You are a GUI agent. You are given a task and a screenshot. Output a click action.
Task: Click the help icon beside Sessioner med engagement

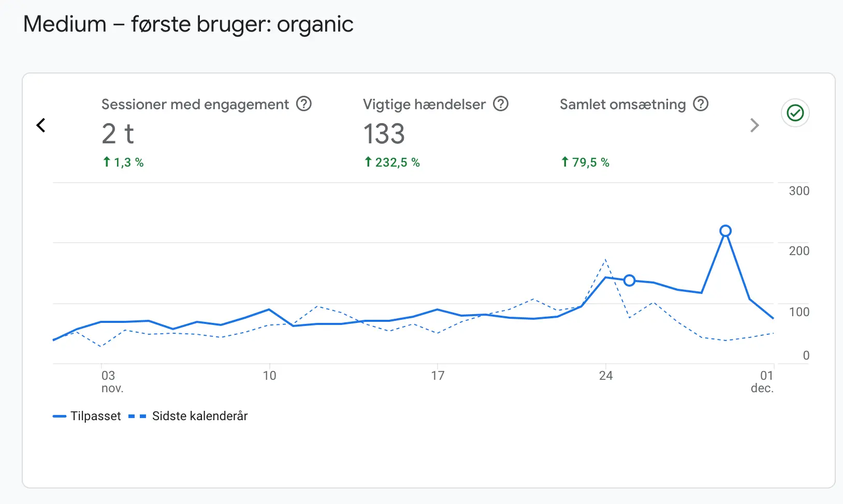pyautogui.click(x=304, y=104)
